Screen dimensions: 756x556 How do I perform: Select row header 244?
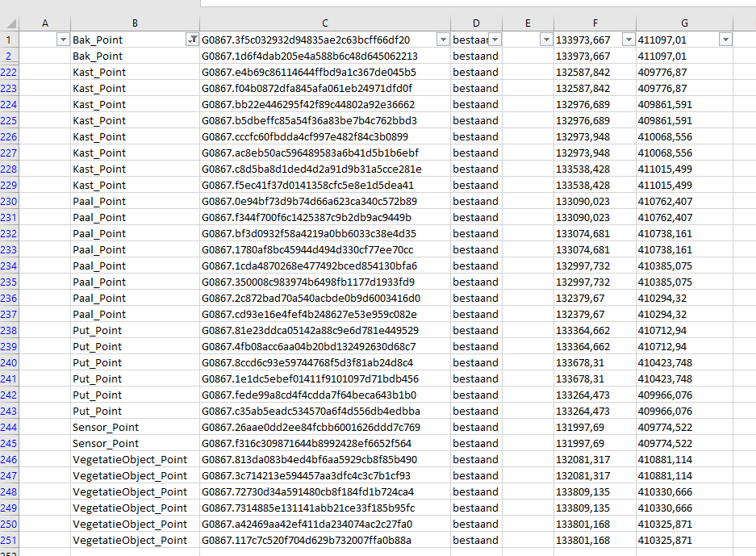pyautogui.click(x=9, y=427)
